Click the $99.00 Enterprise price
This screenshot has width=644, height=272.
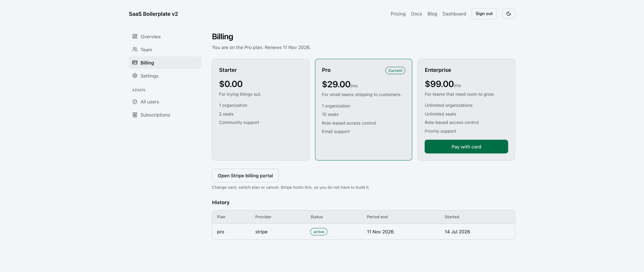point(439,84)
